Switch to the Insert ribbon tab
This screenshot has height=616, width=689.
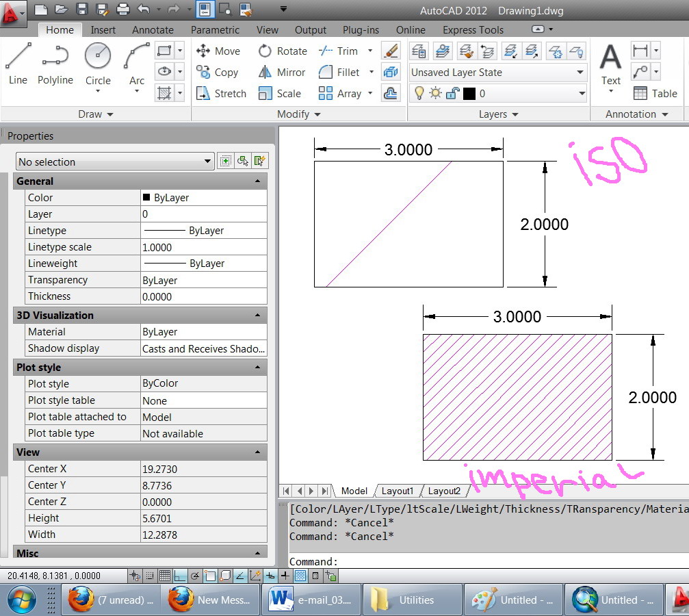click(x=103, y=29)
